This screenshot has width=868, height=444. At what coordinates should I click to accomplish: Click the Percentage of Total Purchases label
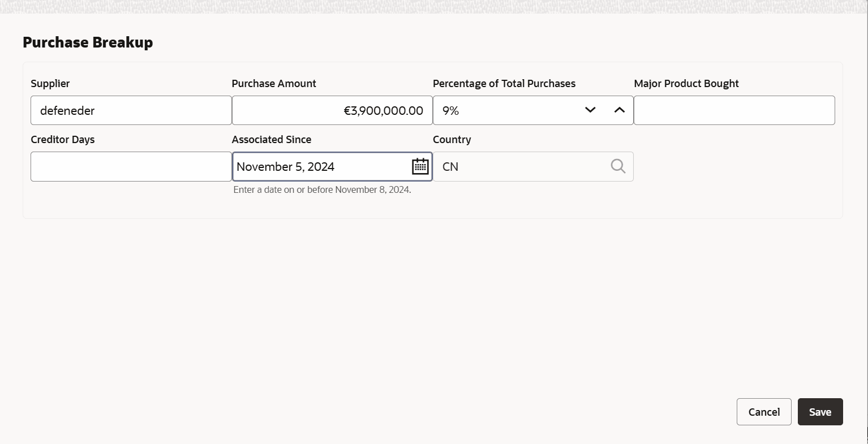504,83
